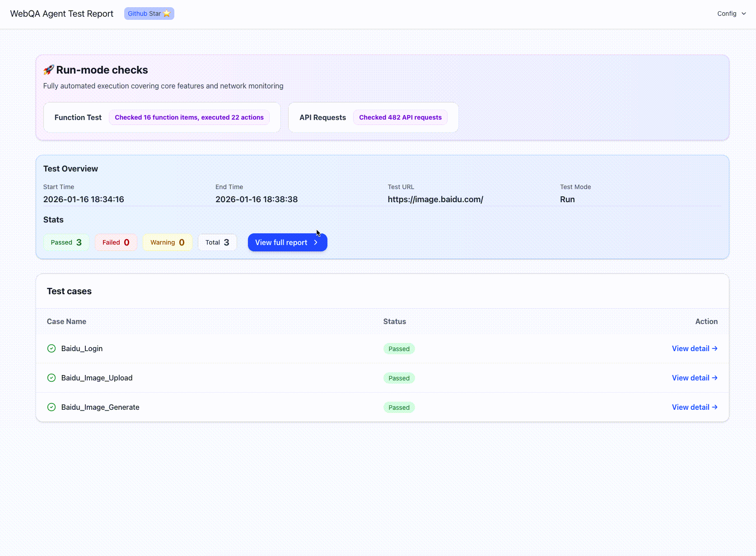Click start time 2026-01-16 18:34:16
This screenshot has width=756, height=556.
point(84,199)
